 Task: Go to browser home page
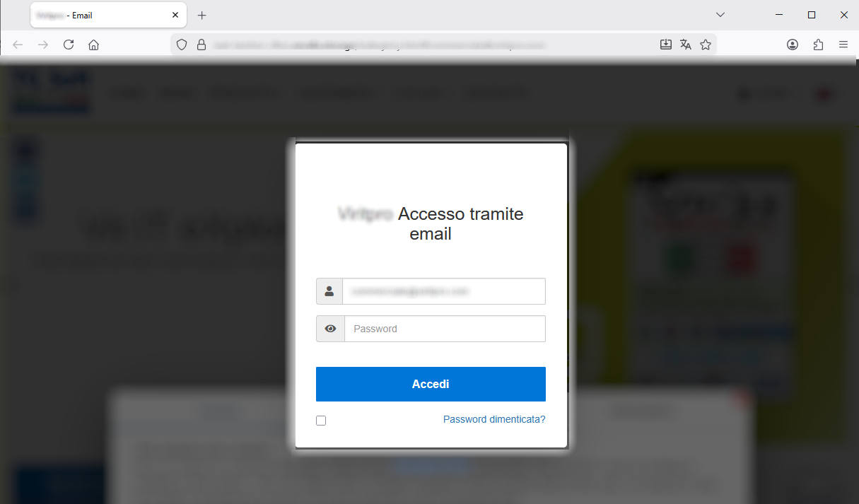(93, 45)
